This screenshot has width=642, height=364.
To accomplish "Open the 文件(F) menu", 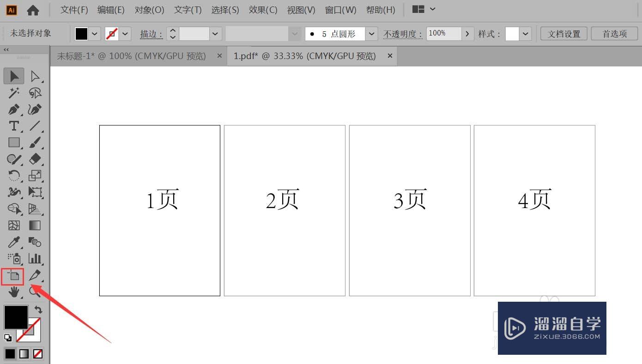I will 74,10.
